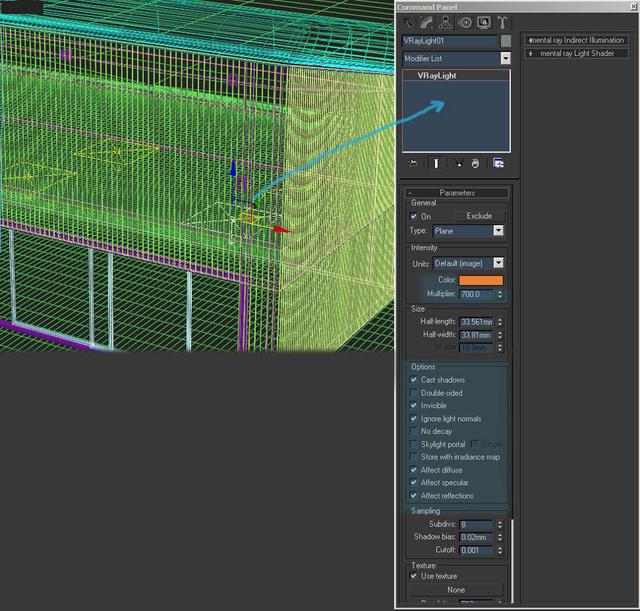Open the Create tab in Command Panel
640x611 pixels.
pyautogui.click(x=408, y=22)
